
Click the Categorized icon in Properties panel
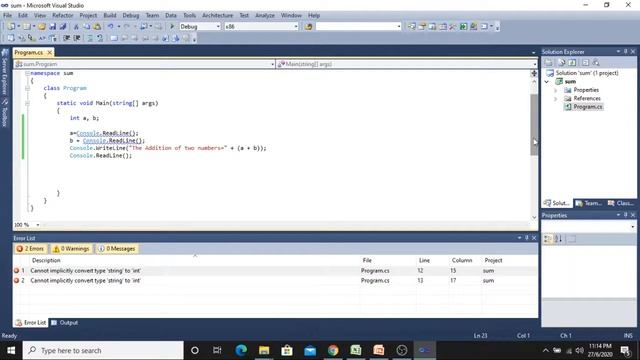[x=548, y=239]
